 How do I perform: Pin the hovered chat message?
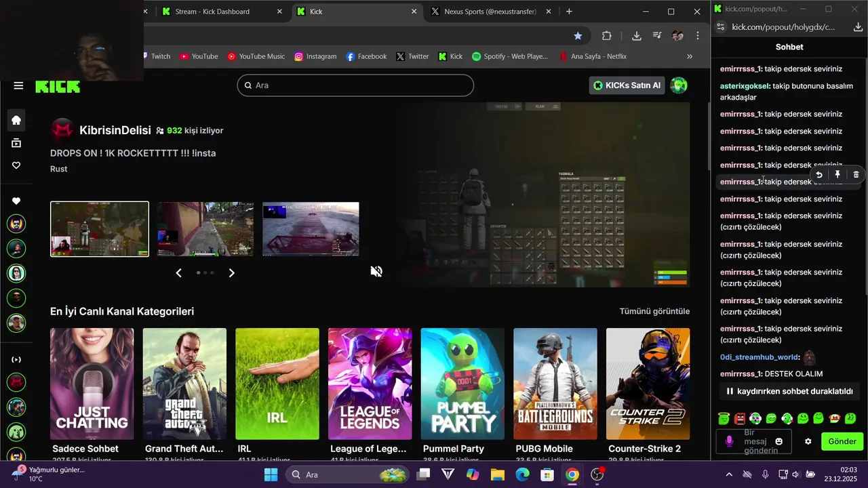837,175
